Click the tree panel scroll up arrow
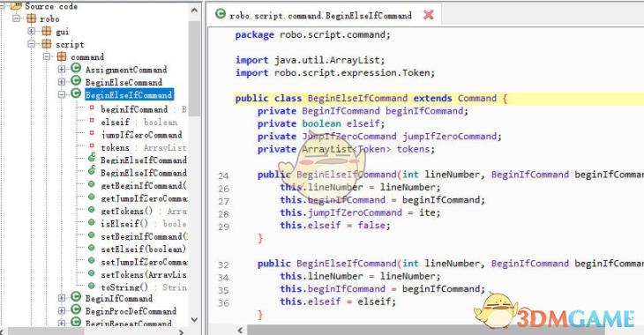The height and width of the screenshot is (335, 644). click(x=195, y=10)
